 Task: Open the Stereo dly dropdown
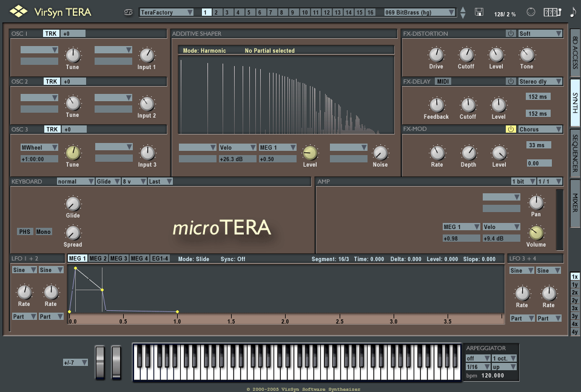pyautogui.click(x=540, y=81)
